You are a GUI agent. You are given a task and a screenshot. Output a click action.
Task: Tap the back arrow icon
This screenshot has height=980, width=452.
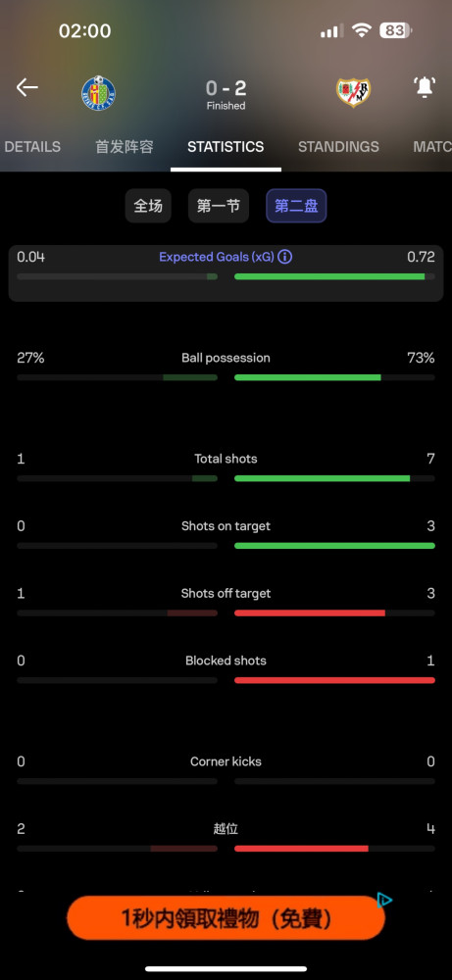pos(26,87)
